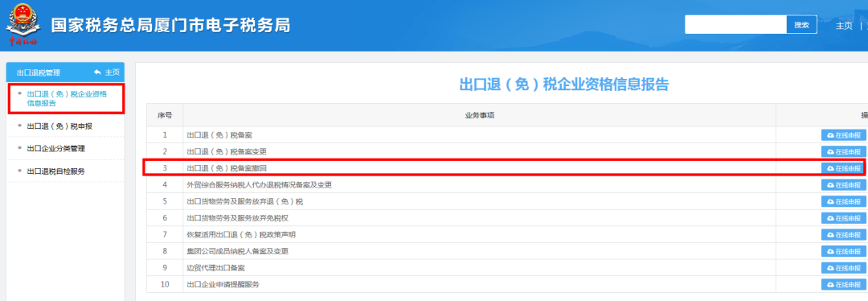
Task: Open 出口企业分类管理 sidebar item
Action: point(56,149)
